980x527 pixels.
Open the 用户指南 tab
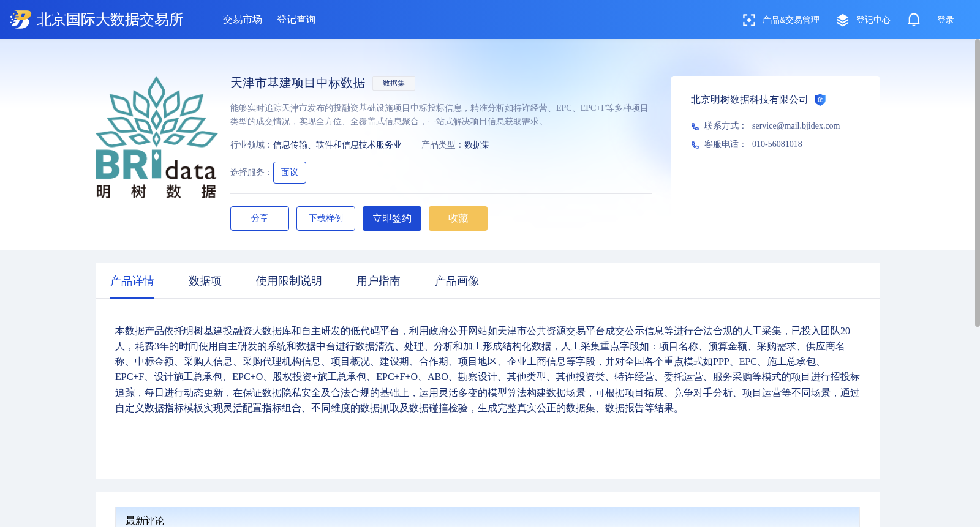379,281
